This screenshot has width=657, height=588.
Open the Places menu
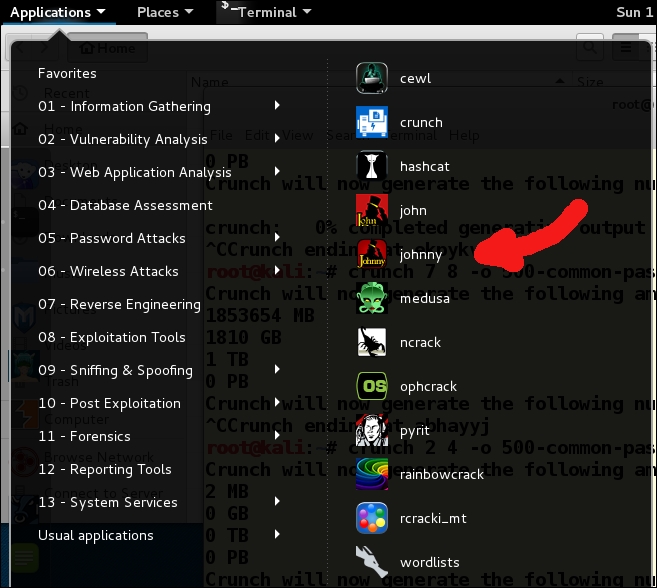(x=165, y=12)
